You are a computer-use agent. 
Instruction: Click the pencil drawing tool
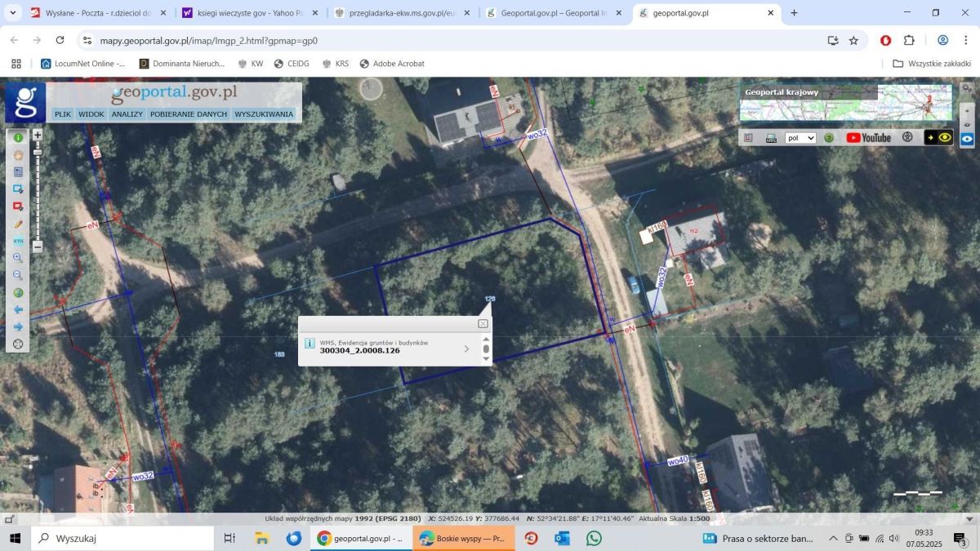(18, 224)
